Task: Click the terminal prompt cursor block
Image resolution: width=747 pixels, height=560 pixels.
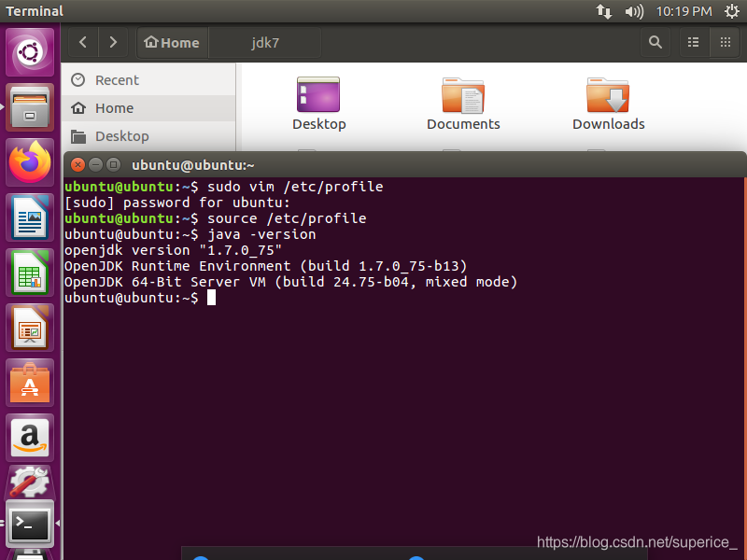Action: coord(211,298)
